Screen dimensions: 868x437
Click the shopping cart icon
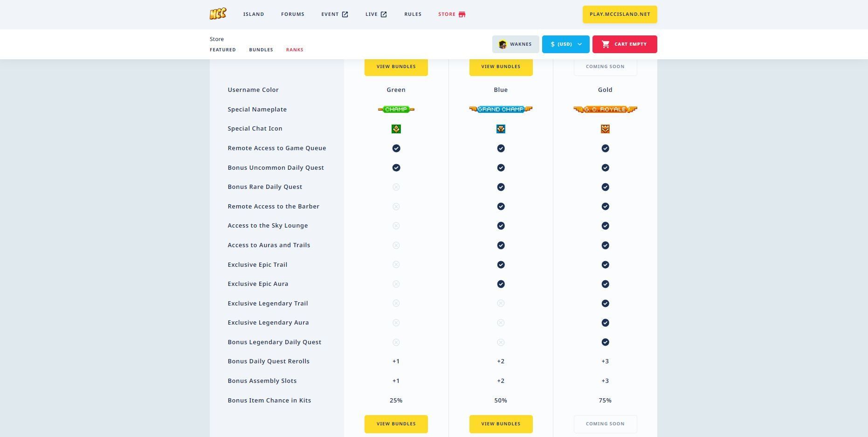pyautogui.click(x=606, y=44)
